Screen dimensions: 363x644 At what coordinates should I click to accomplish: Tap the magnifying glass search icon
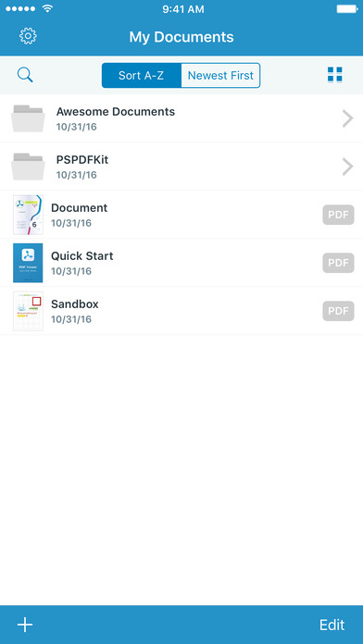(25, 75)
